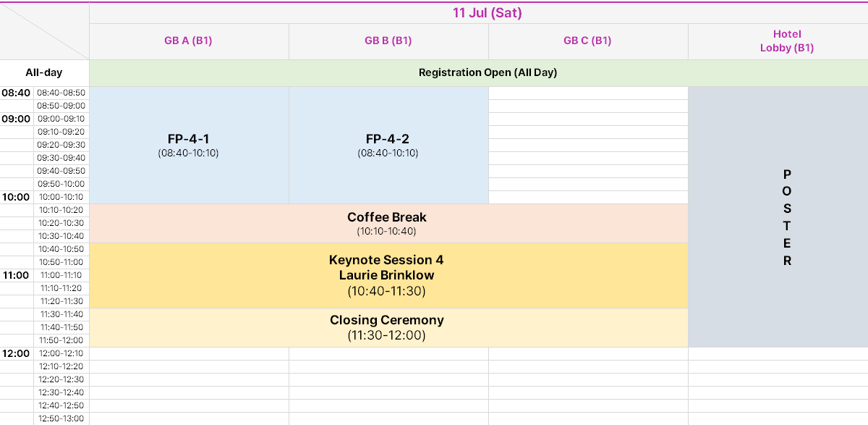The image size is (868, 425).
Task: Open the FP-4-1 session block
Action: pyautogui.click(x=189, y=146)
